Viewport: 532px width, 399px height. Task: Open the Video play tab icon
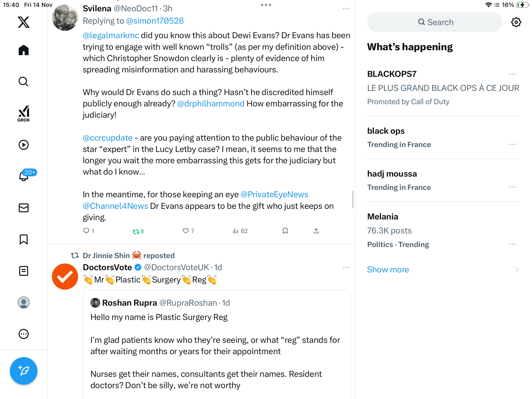(x=24, y=145)
